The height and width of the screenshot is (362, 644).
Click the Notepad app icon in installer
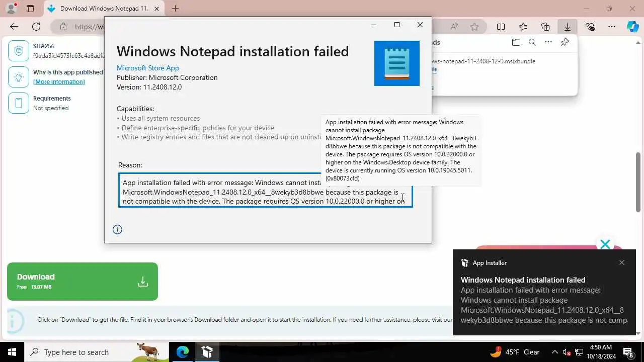click(397, 63)
